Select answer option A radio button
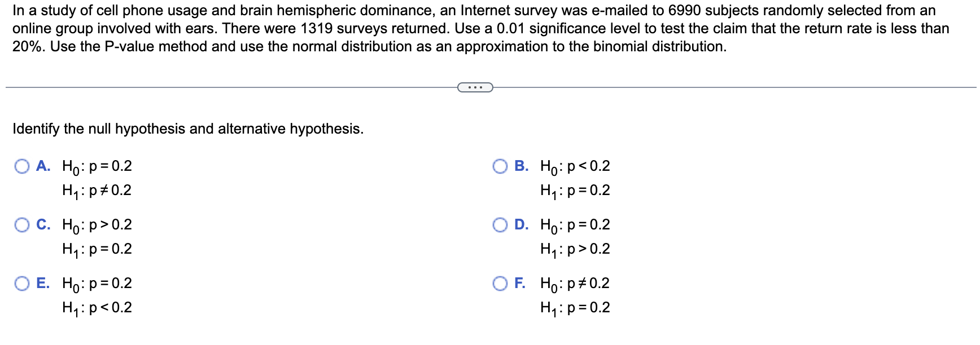This screenshot has height=345, width=980. [22, 166]
